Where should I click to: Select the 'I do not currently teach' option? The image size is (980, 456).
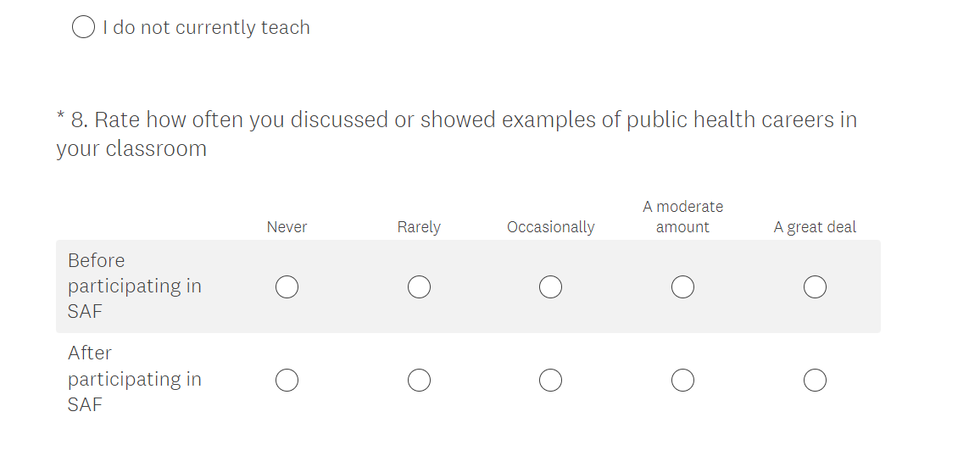(83, 28)
